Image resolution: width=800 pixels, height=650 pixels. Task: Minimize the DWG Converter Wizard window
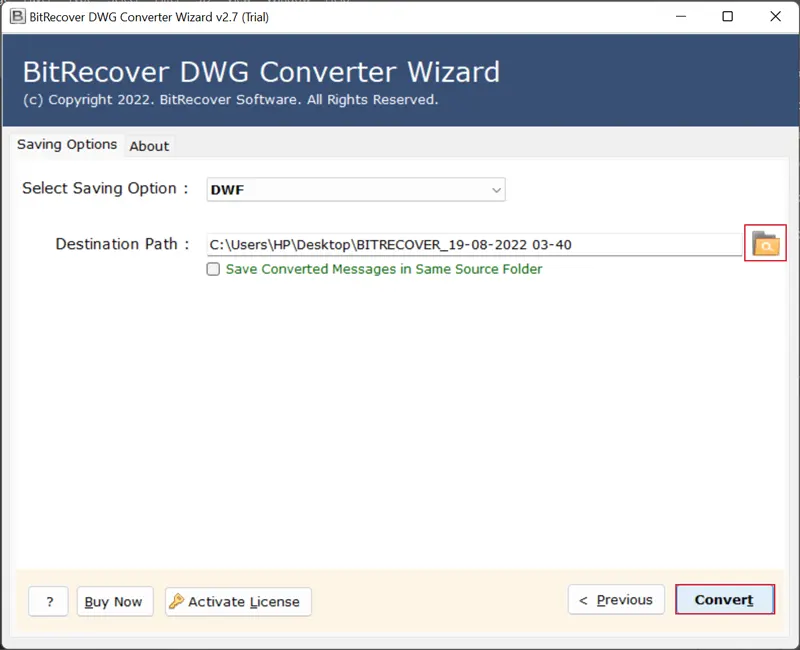point(681,16)
